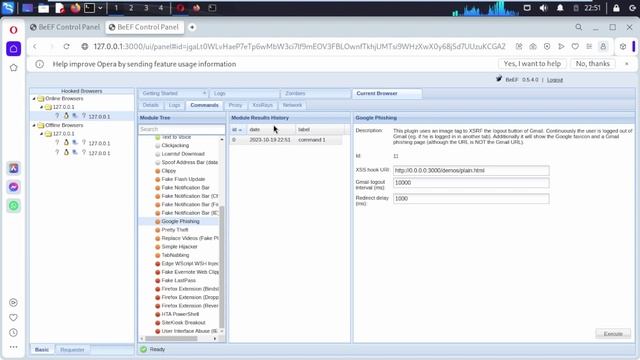This screenshot has width=640, height=360.
Task: Click the Opera logo menu icon
Action: 13,30
